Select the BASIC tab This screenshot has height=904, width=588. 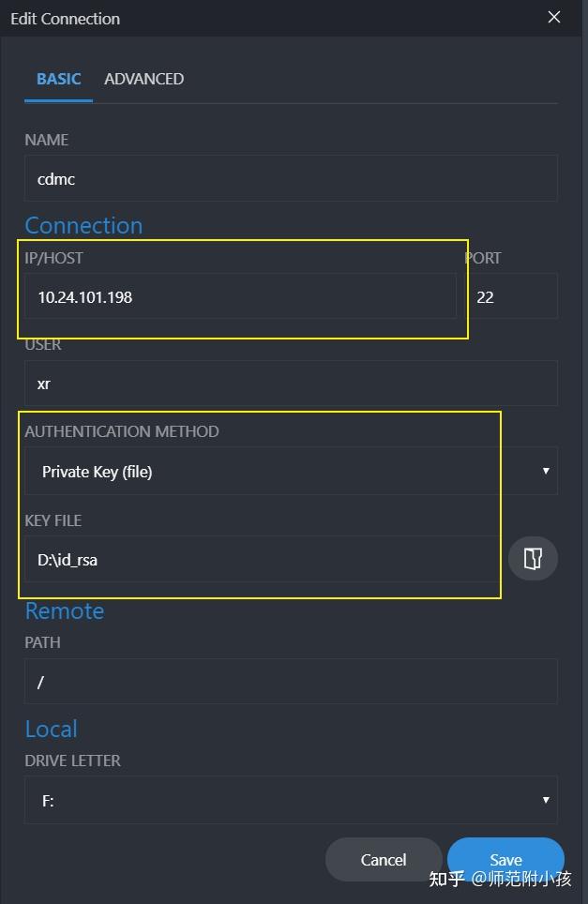click(x=58, y=79)
